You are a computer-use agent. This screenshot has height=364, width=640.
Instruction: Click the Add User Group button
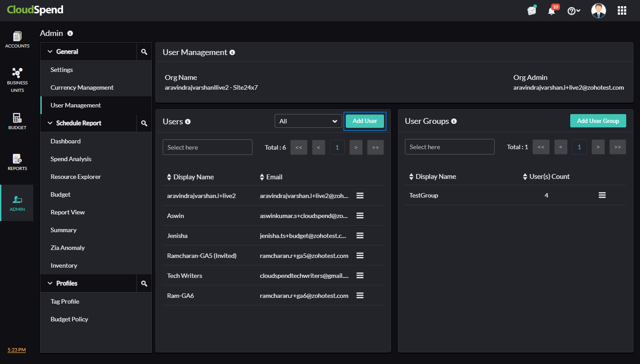click(x=598, y=120)
